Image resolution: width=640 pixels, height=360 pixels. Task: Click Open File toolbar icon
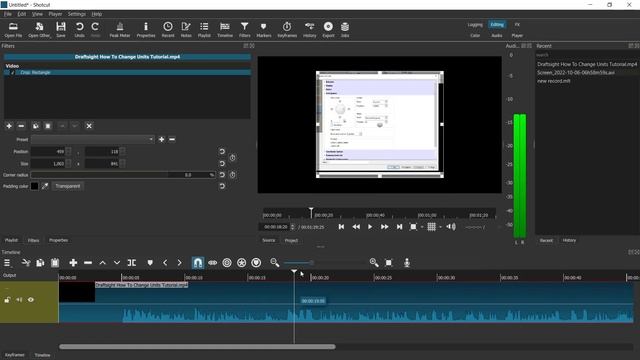point(13,30)
